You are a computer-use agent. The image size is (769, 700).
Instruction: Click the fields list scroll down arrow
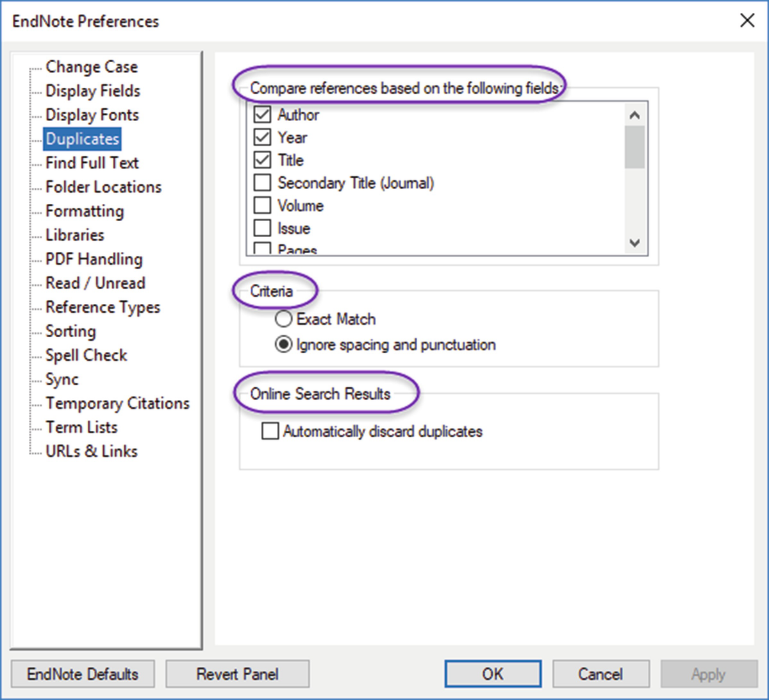635,243
